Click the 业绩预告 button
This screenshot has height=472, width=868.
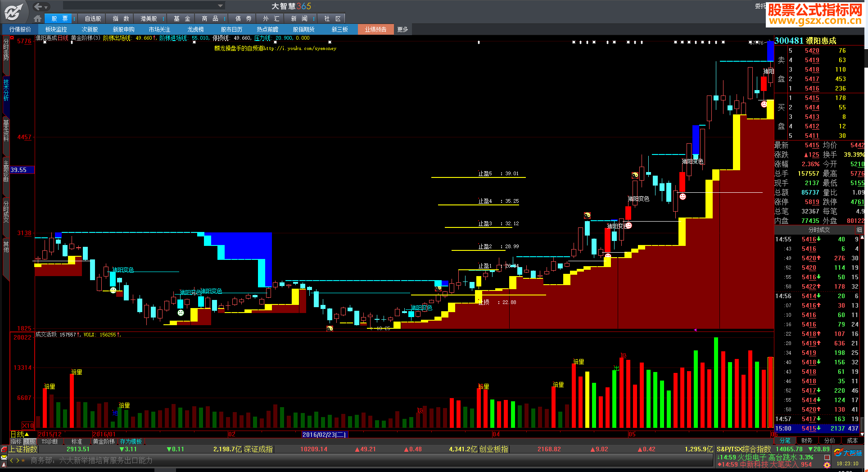376,29
